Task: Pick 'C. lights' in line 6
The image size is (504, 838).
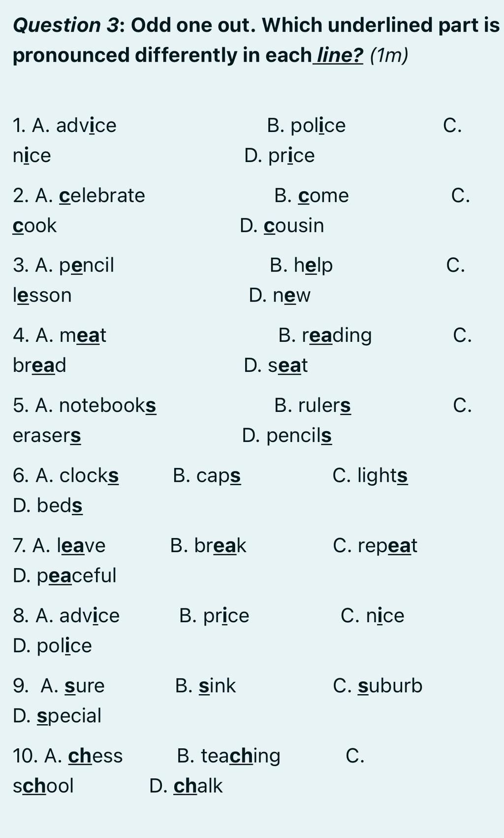Action: [370, 476]
